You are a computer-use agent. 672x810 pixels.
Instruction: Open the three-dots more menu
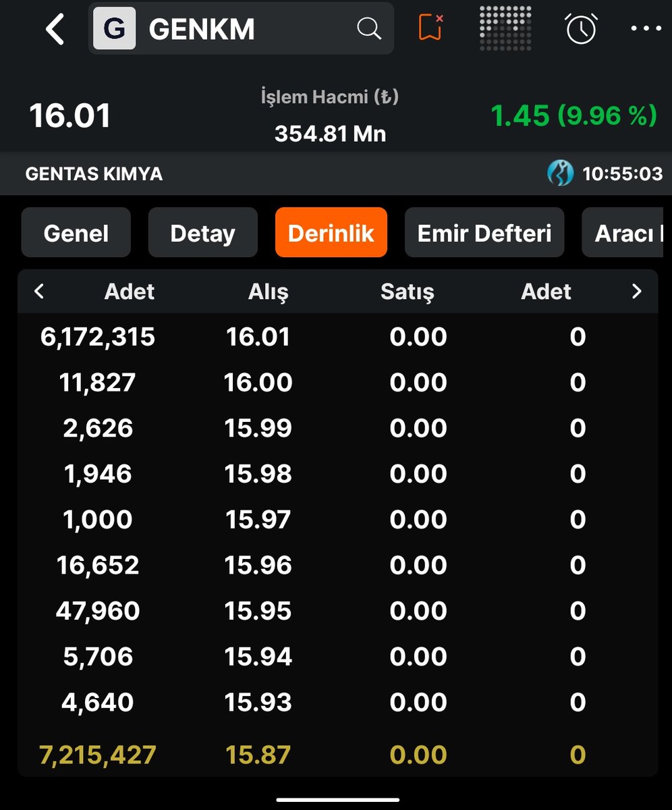click(x=646, y=29)
